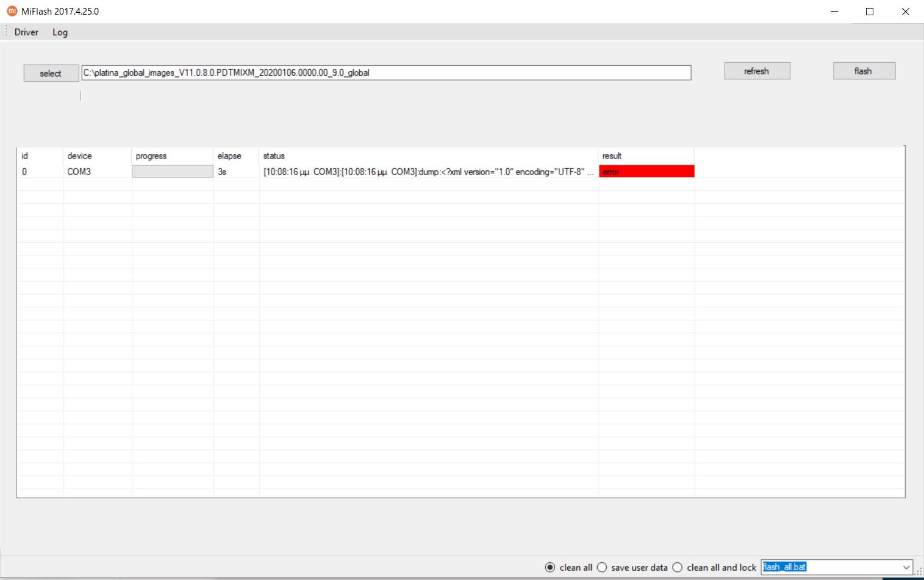
Task: Focus the firmware path input field
Action: [x=387, y=73]
